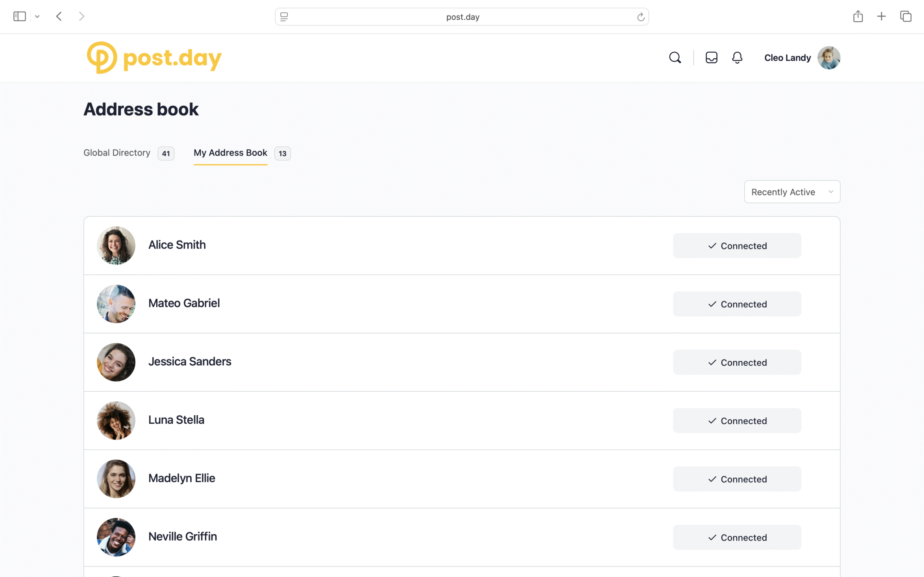Click the search magnifier icon
Screen dimensions: 924x577
(675, 58)
